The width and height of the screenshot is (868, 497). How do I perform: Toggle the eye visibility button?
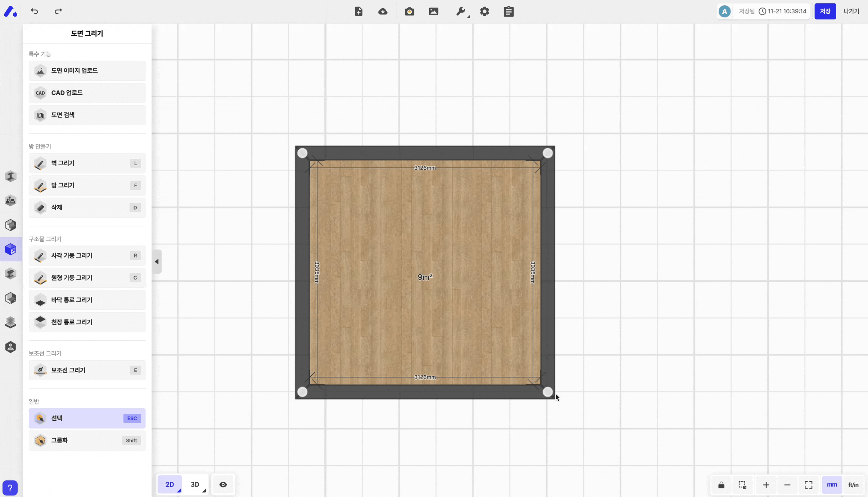tap(223, 484)
